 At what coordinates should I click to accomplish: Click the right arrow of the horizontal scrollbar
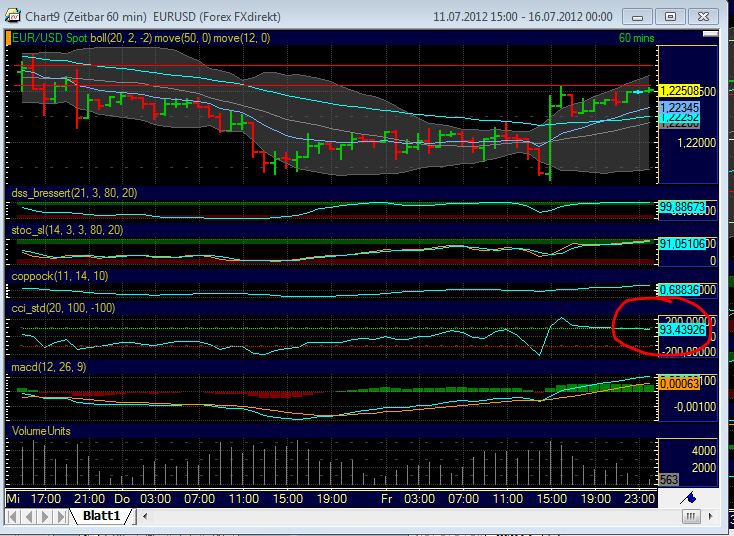click(x=711, y=517)
